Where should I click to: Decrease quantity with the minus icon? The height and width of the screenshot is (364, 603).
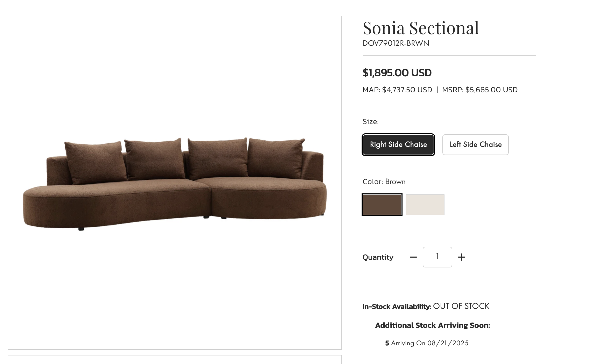click(413, 257)
